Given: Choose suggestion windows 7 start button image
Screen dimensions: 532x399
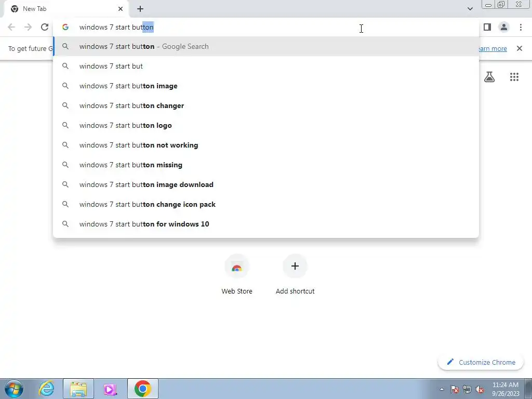Looking at the screenshot, I should pos(266,86).
